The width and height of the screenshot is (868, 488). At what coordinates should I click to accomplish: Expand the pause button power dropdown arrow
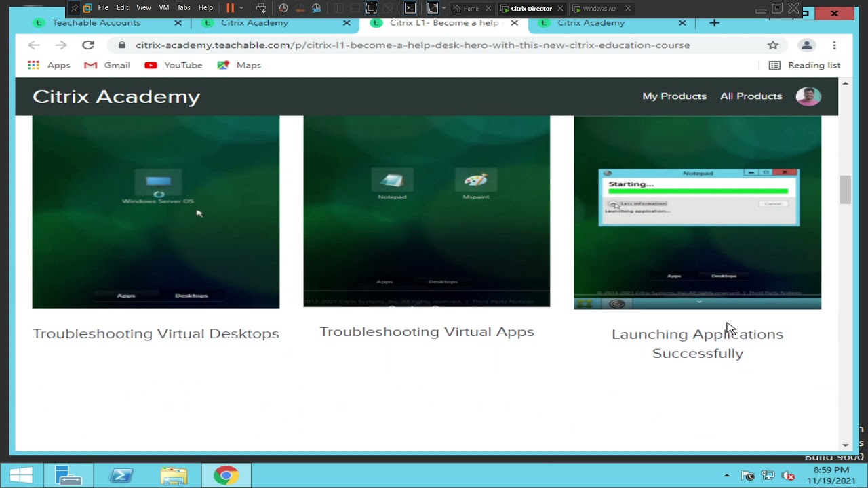click(x=241, y=8)
